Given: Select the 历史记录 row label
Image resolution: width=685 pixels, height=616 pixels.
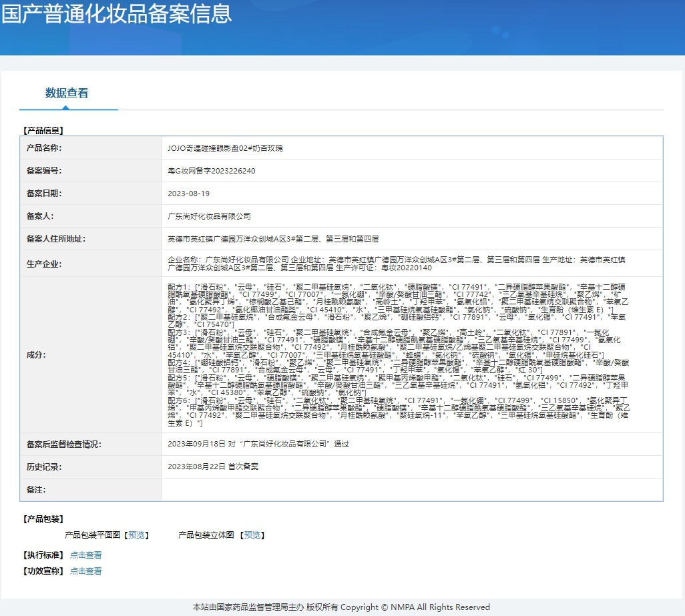Looking at the screenshot, I should (x=44, y=467).
